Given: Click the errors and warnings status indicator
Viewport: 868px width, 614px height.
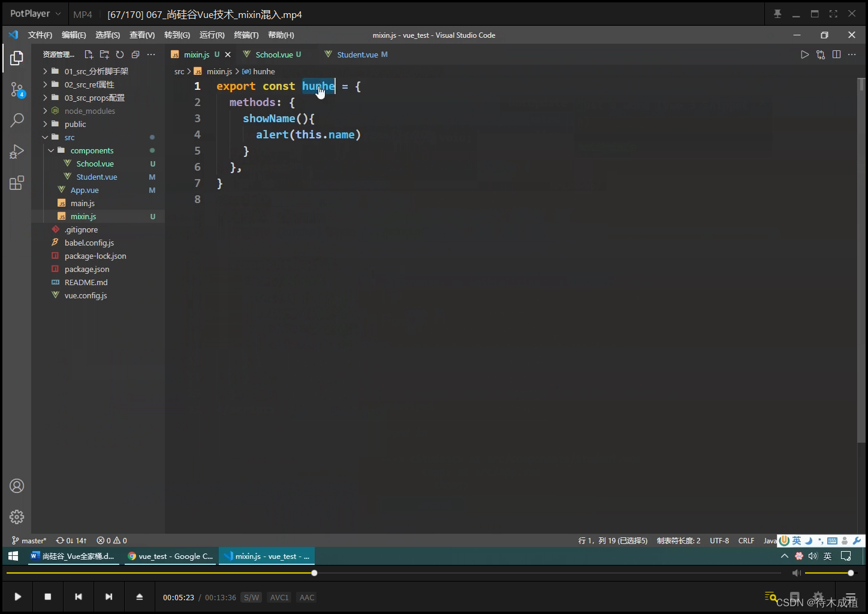Looking at the screenshot, I should point(112,540).
